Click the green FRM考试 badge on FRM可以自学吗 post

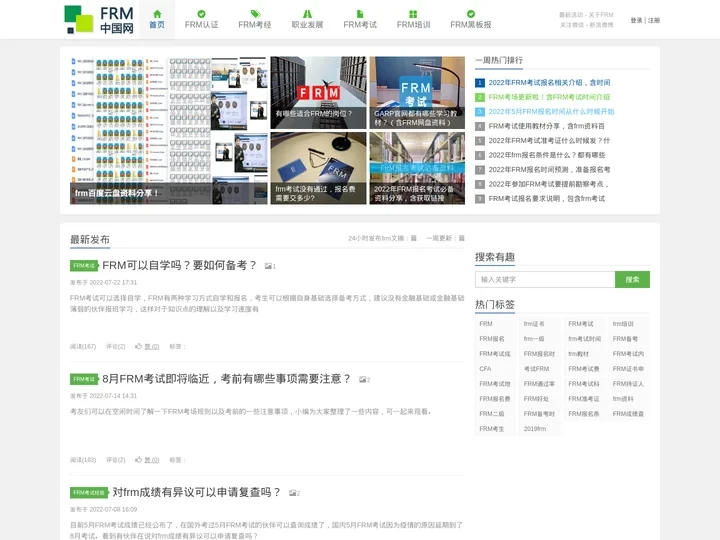[84, 265]
